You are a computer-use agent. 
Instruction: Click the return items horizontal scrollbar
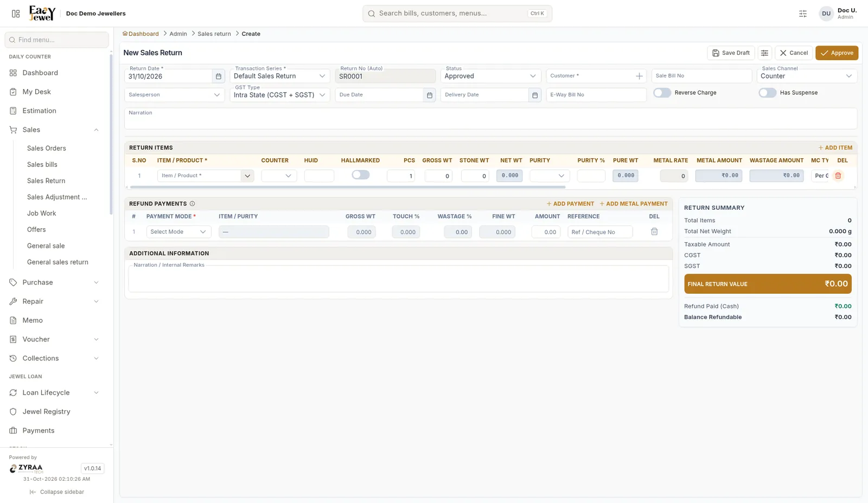pyautogui.click(x=347, y=187)
